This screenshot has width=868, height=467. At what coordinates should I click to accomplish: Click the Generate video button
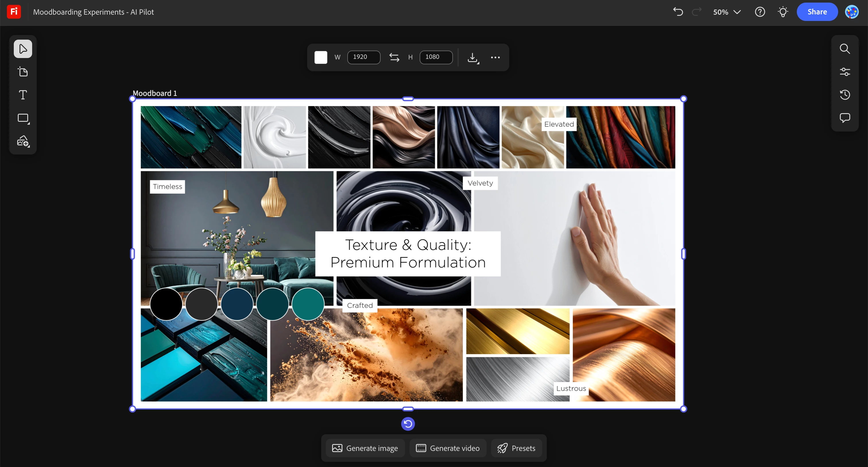tap(448, 448)
